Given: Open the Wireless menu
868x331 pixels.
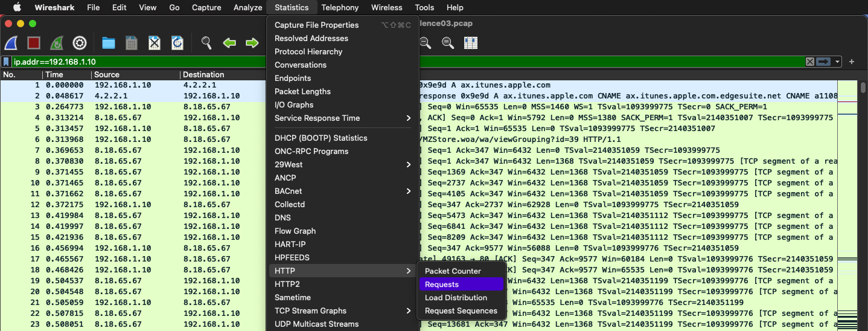Looking at the screenshot, I should coord(387,7).
